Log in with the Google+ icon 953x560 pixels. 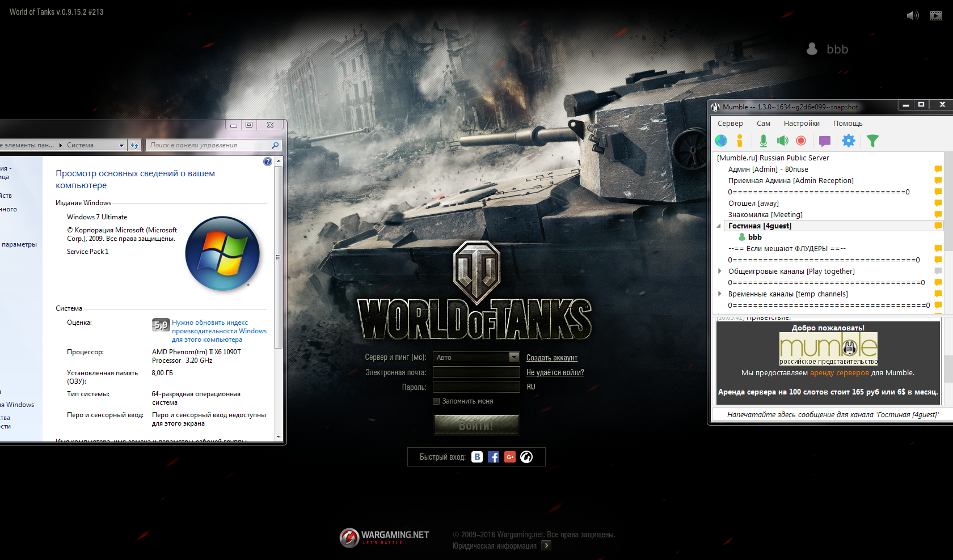(x=510, y=457)
